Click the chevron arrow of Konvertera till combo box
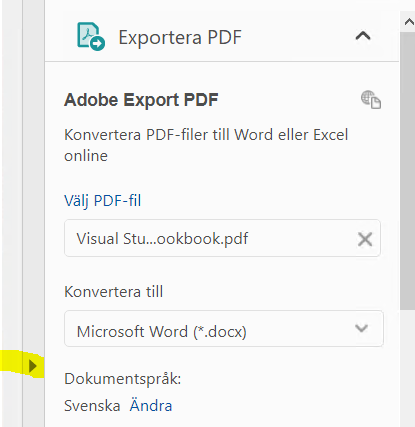The width and height of the screenshot is (415, 427). [x=362, y=328]
